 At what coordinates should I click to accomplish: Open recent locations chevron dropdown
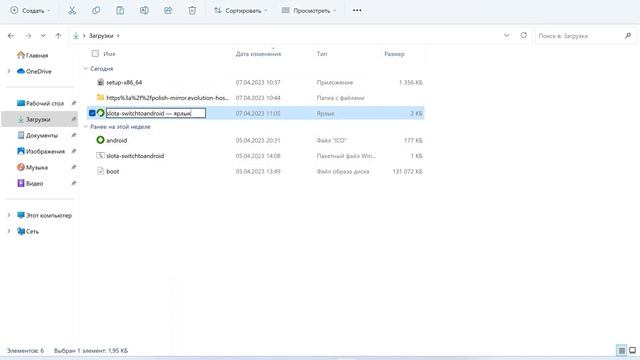43,36
